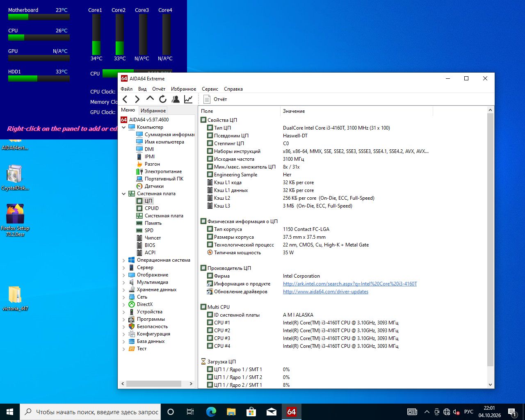
Task: Expand the Операционная система node
Action: pyautogui.click(x=124, y=260)
